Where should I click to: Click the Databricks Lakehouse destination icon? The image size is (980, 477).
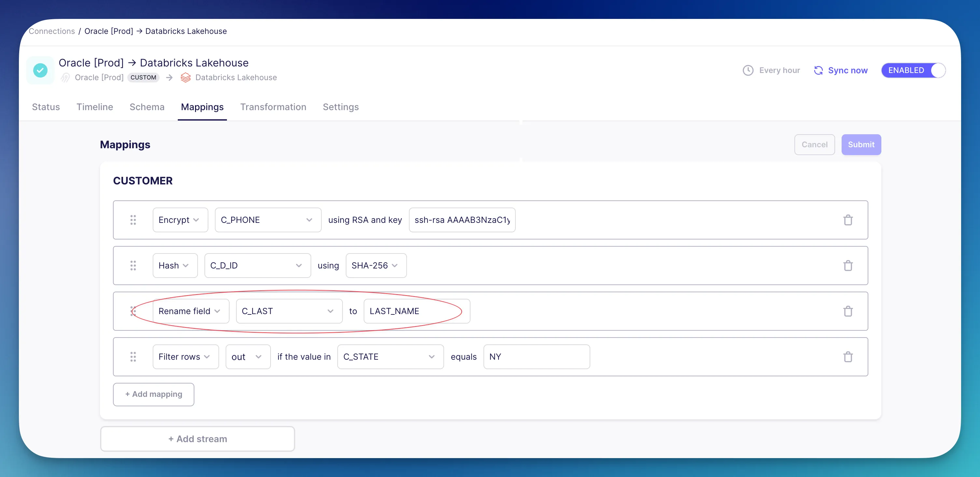click(x=185, y=78)
